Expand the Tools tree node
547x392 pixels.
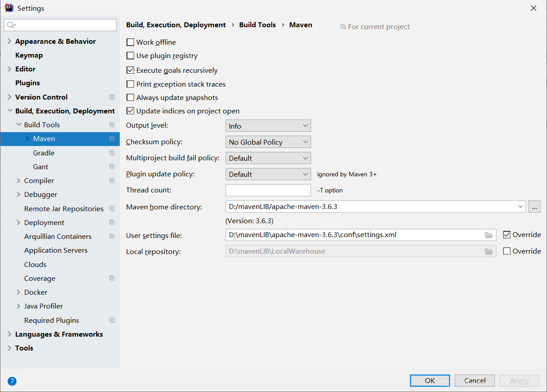coord(9,348)
